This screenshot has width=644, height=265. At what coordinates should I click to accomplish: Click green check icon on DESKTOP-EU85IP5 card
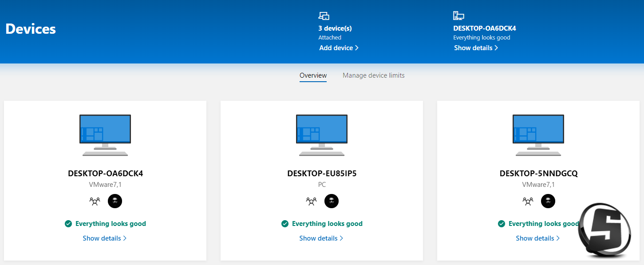pos(285,224)
